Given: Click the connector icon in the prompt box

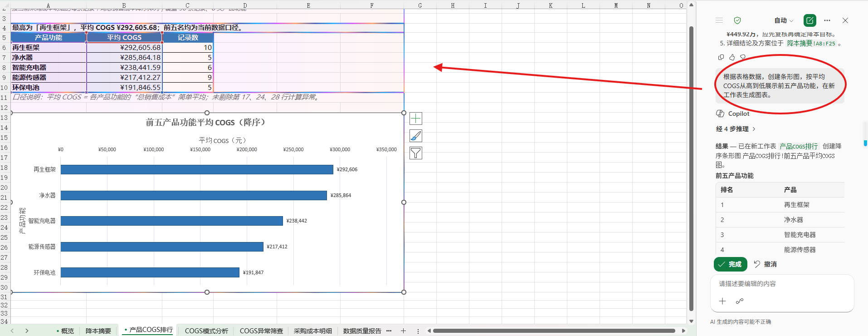Looking at the screenshot, I should point(740,301).
